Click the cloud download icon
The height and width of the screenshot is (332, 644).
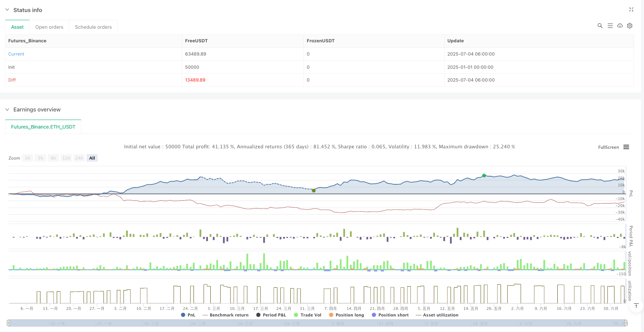[x=620, y=26]
